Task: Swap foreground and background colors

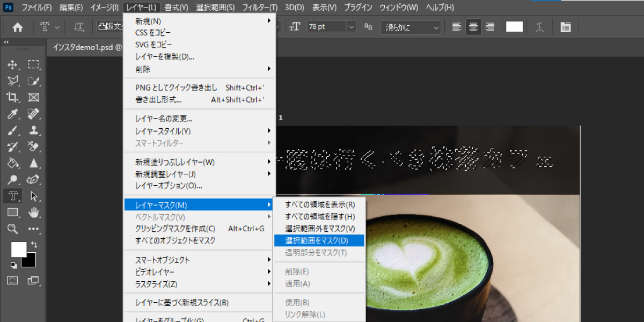Action: tap(34, 245)
